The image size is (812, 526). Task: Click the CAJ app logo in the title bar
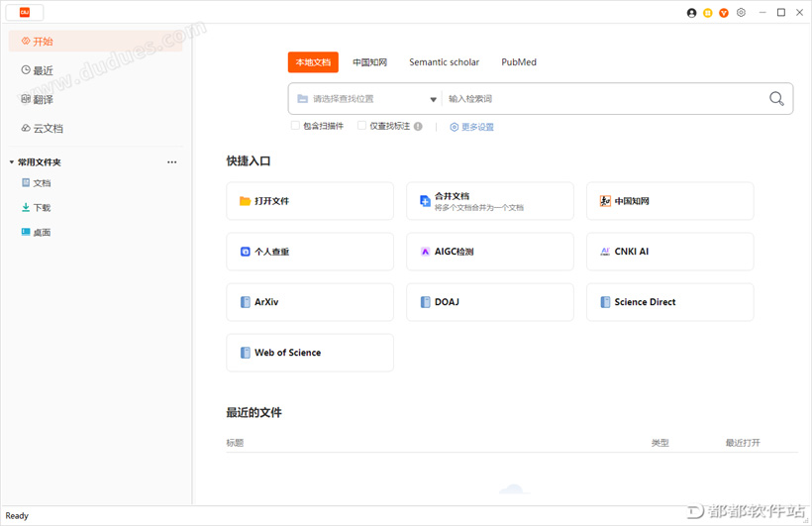coord(25,13)
